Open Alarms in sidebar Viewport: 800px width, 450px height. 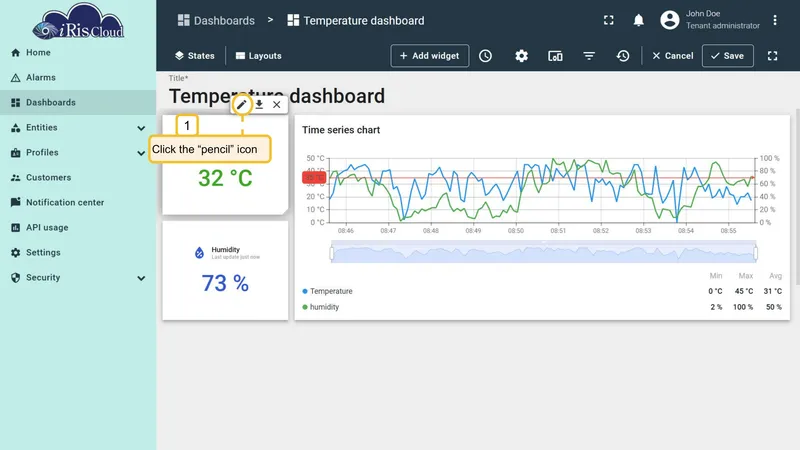pos(78,78)
